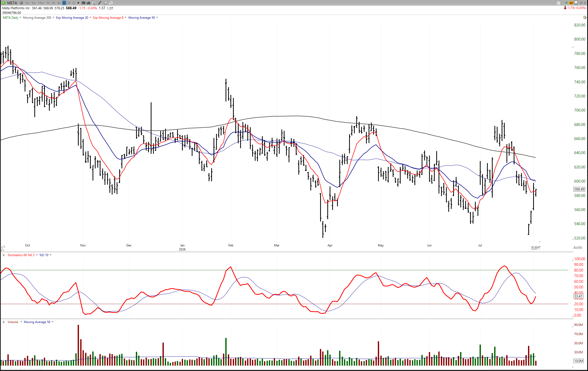This screenshot has height=371, width=588.
Task: Open the text tool T dropdown
Action: coord(84,3)
